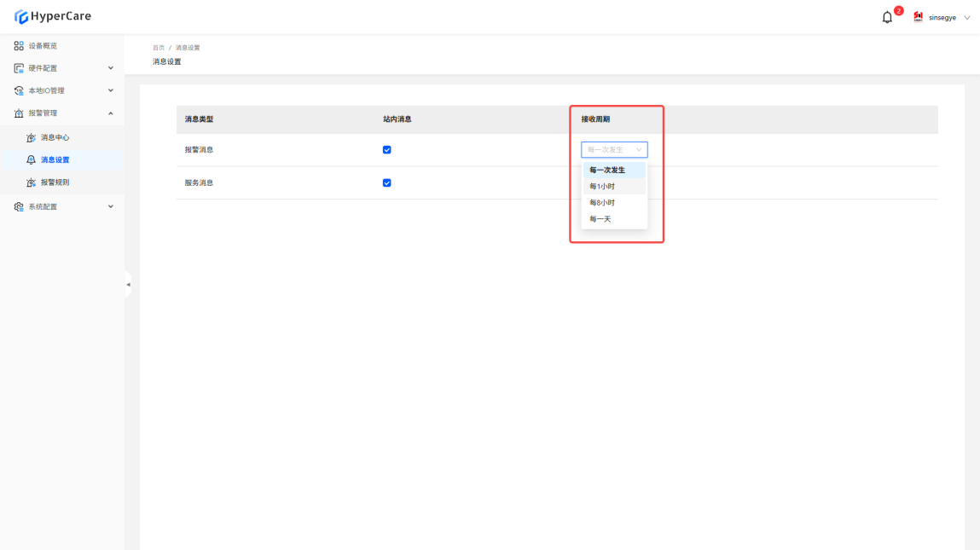The height and width of the screenshot is (550, 980).
Task: Click the 接收周期 column header
Action: click(595, 119)
